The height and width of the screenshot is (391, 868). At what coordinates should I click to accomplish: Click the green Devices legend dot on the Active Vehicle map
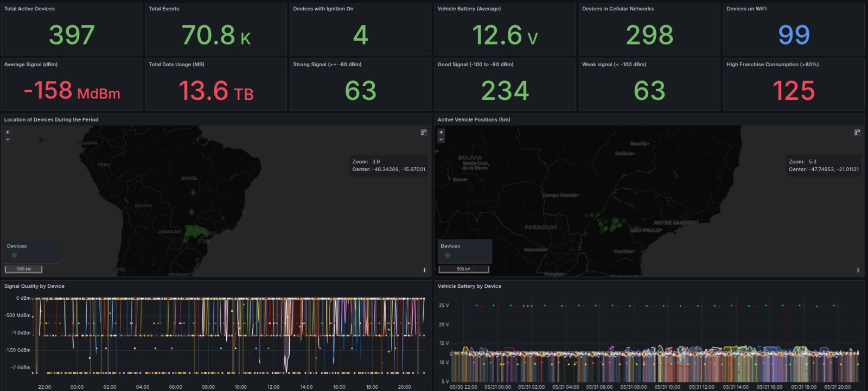(x=448, y=255)
